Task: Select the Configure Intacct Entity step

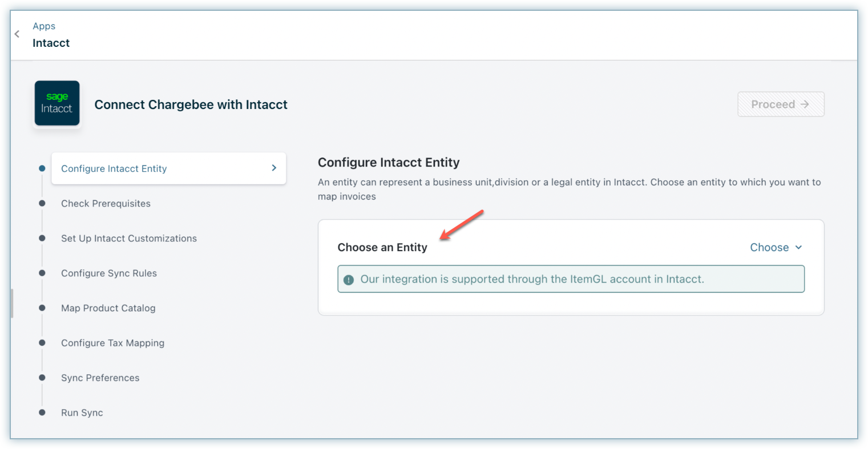Action: pyautogui.click(x=114, y=169)
